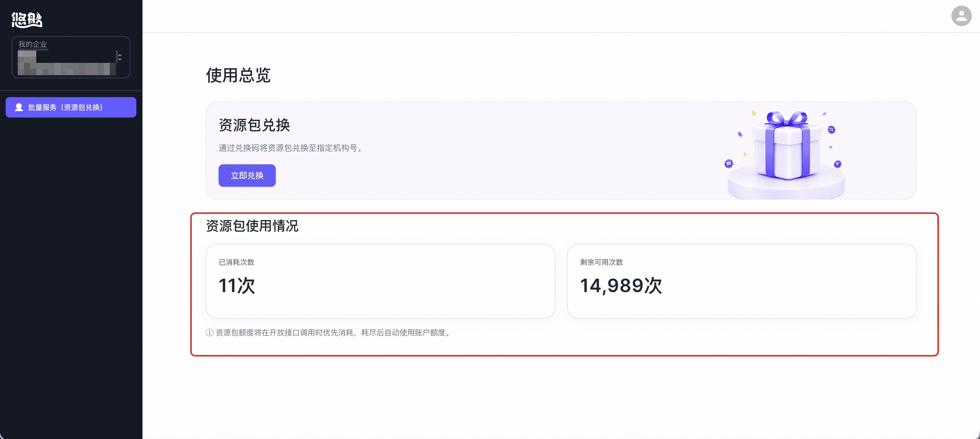Click the 我的企业 label
This screenshot has height=439, width=980.
(33, 44)
